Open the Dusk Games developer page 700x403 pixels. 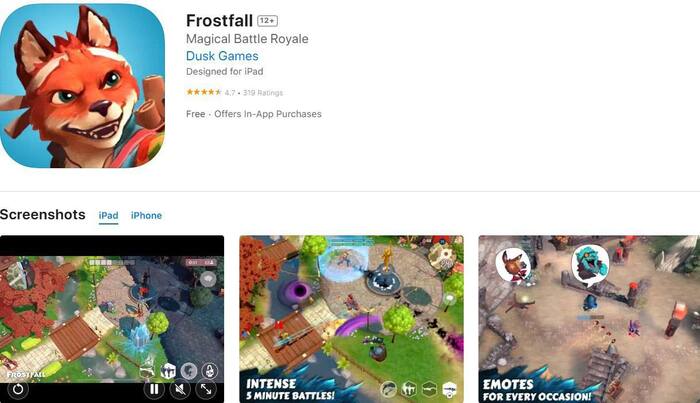222,56
